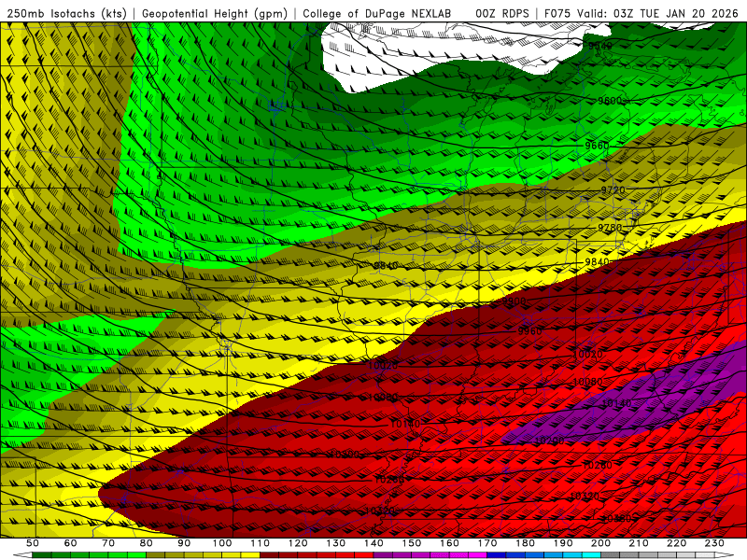
Task: Click the 'F075 Valid: 03Z TUE JAN 20 2026' text
Action: [641, 14]
